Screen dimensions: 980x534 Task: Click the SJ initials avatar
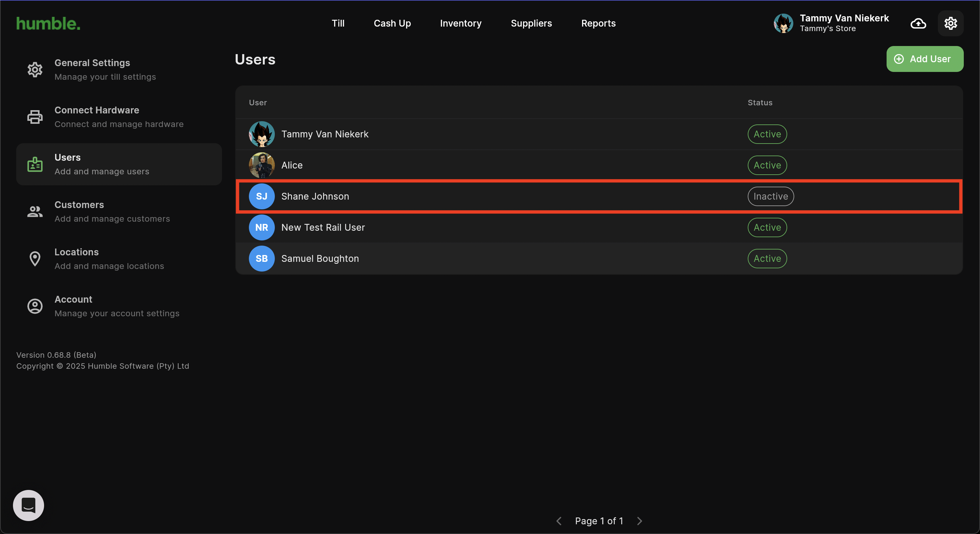tap(262, 196)
